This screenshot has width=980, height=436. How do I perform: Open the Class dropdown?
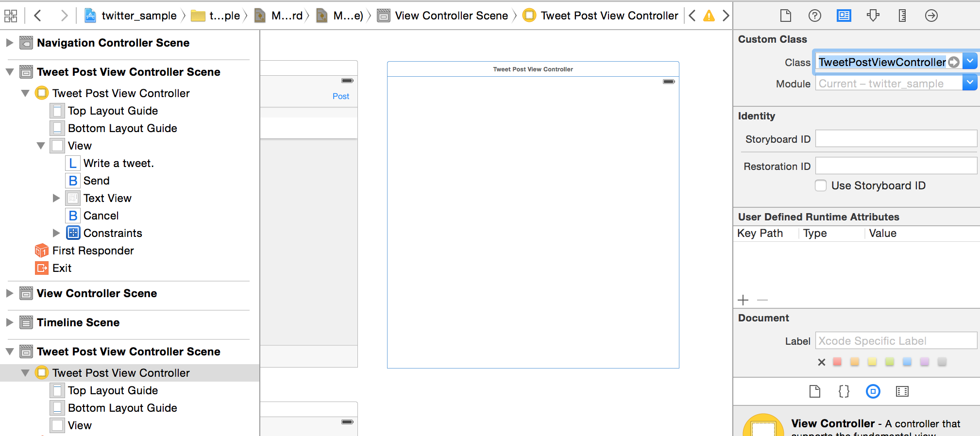pos(970,61)
